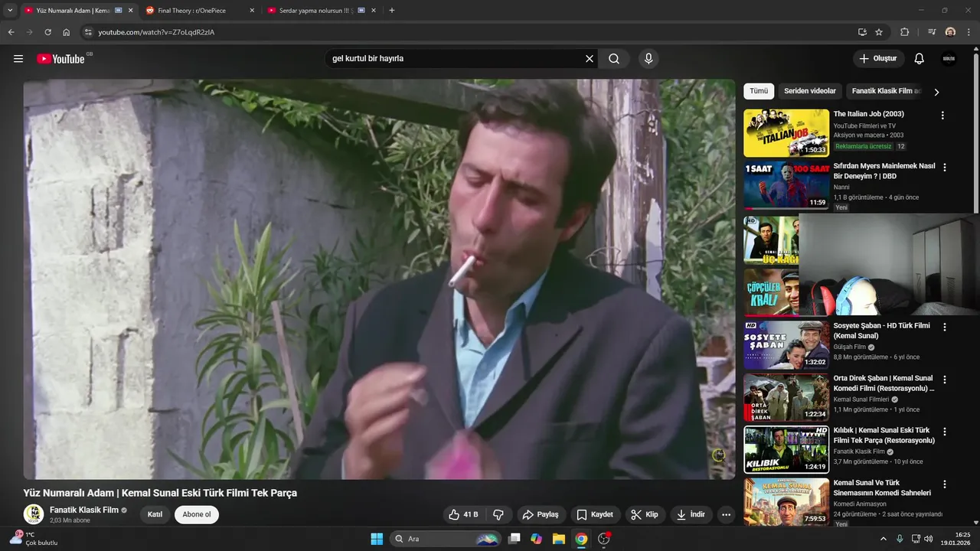
Task: Click the Gülşah Film channel name
Action: click(x=850, y=347)
